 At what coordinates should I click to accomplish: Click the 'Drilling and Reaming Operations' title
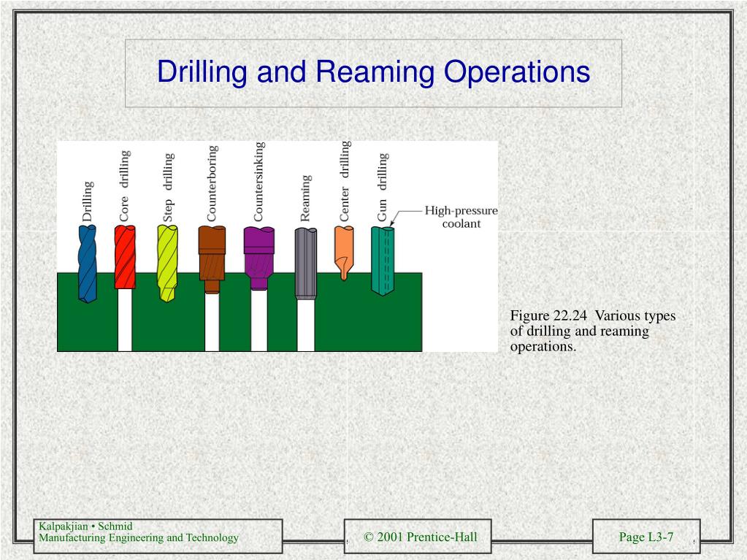click(x=374, y=72)
